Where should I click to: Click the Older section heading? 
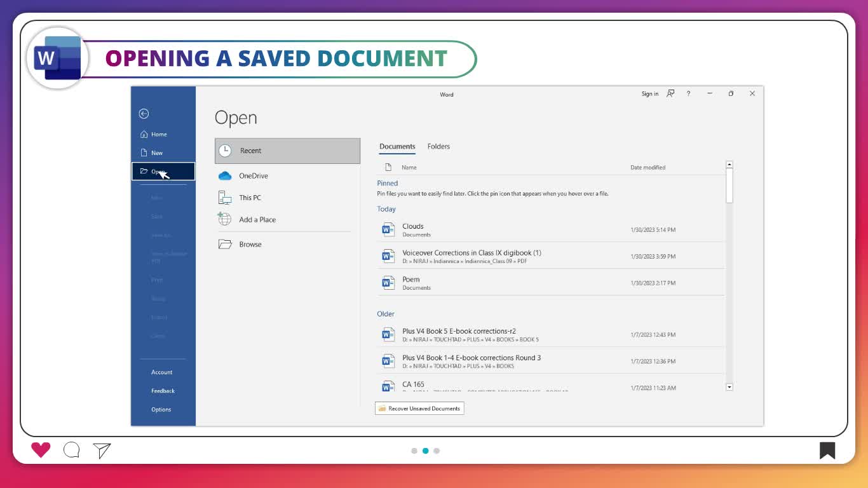coord(386,314)
